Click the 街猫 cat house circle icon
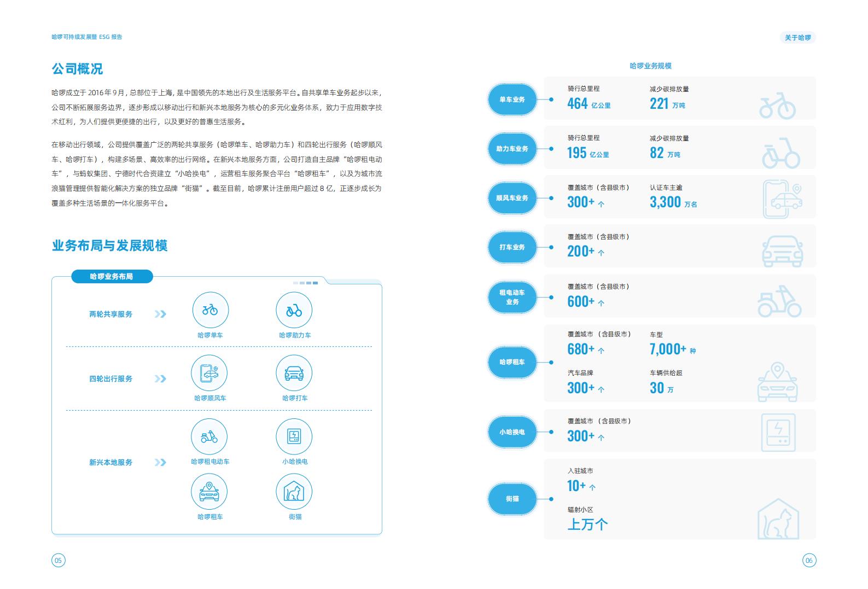 [x=294, y=492]
